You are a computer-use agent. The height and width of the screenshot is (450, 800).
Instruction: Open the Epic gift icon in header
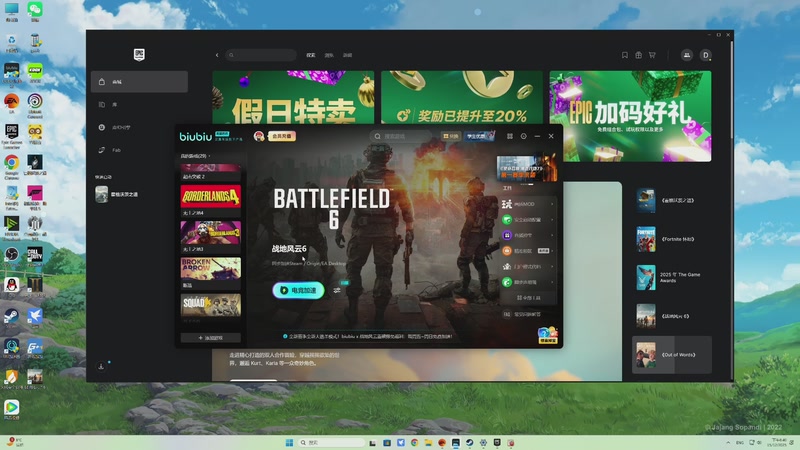click(x=638, y=55)
